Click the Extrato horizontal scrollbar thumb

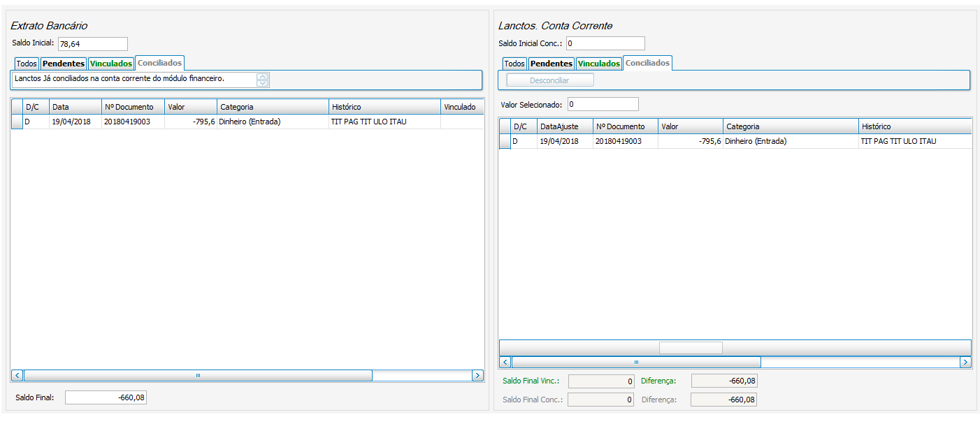(198, 375)
